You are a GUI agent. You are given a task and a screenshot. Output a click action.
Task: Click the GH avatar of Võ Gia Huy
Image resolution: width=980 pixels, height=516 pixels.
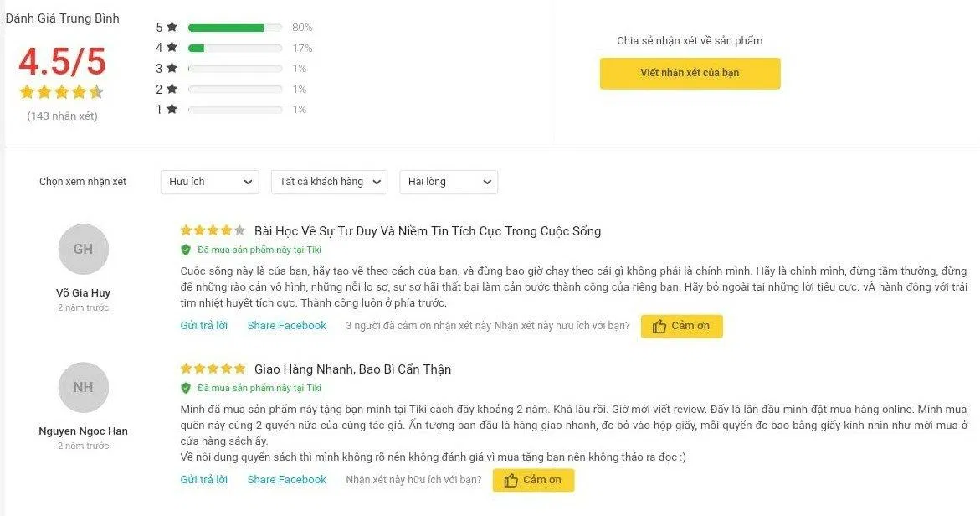pos(83,249)
